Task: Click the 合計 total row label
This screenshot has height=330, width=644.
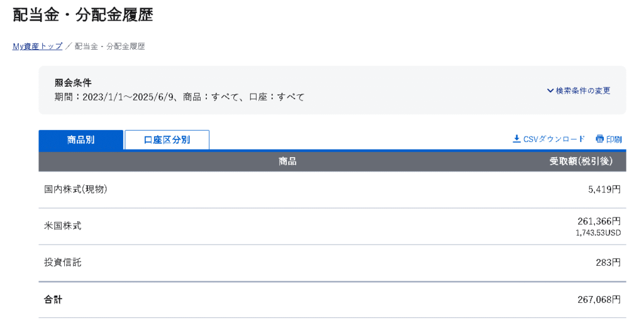Action: [x=53, y=300]
